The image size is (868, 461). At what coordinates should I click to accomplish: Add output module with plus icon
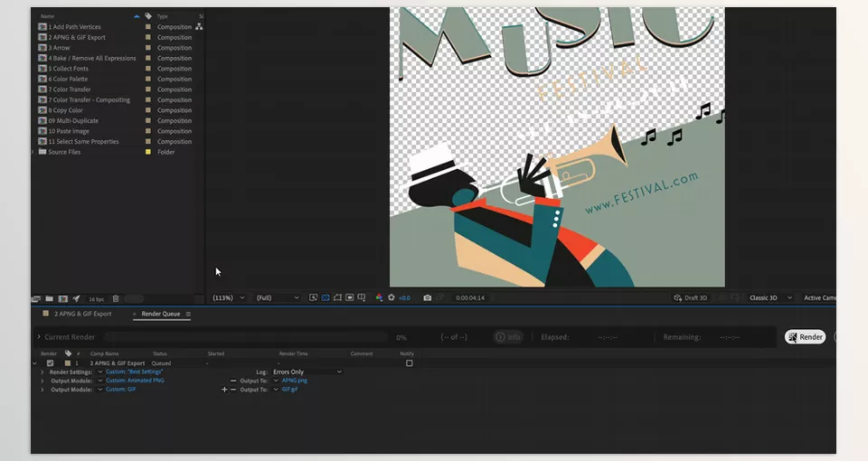click(224, 390)
